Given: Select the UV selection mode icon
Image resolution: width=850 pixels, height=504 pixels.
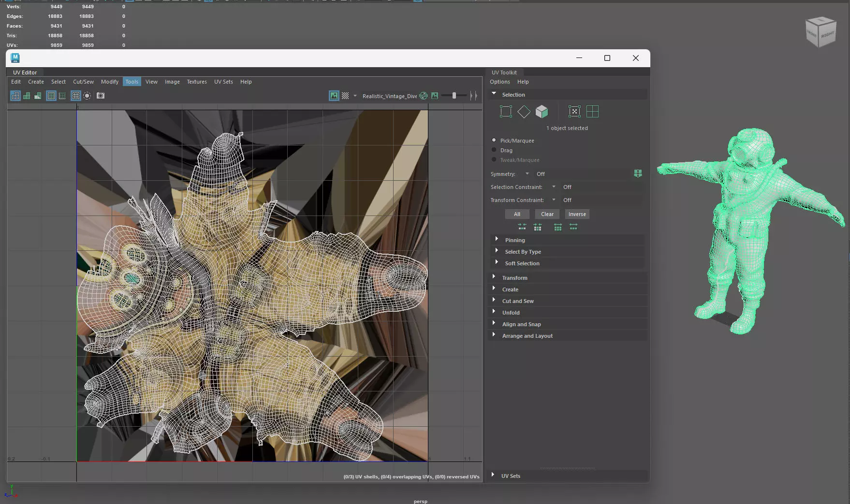Looking at the screenshot, I should pos(574,112).
